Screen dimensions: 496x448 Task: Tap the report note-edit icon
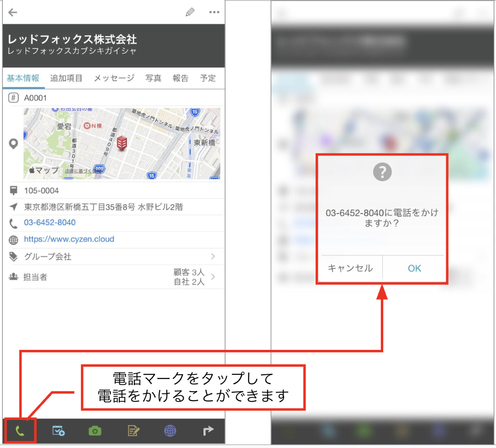coord(133,431)
